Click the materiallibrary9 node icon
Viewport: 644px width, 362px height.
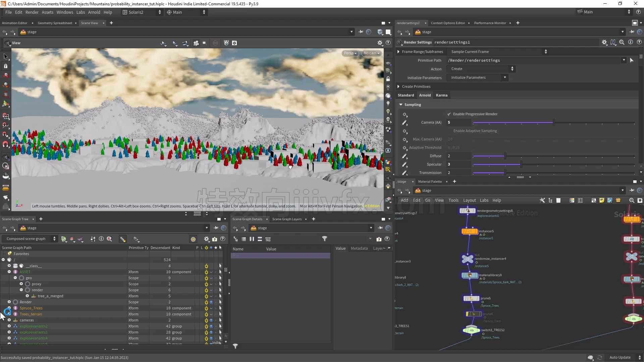[x=470, y=275]
